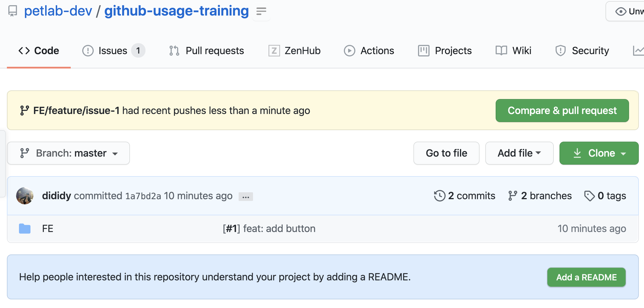This screenshot has height=308, width=644.
Task: Click the clock history icon beside commits
Action: click(440, 196)
